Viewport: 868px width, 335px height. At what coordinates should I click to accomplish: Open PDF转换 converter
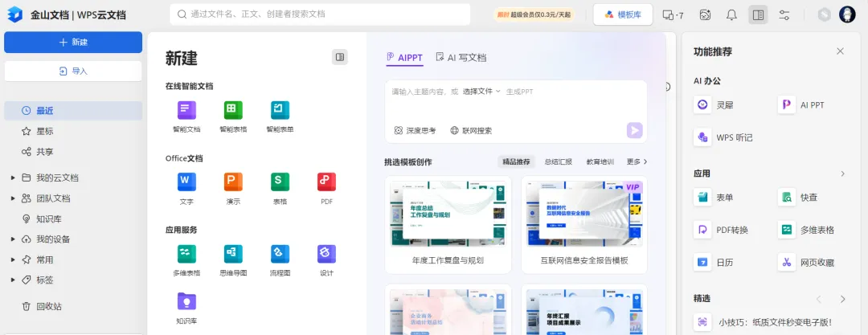(x=721, y=230)
